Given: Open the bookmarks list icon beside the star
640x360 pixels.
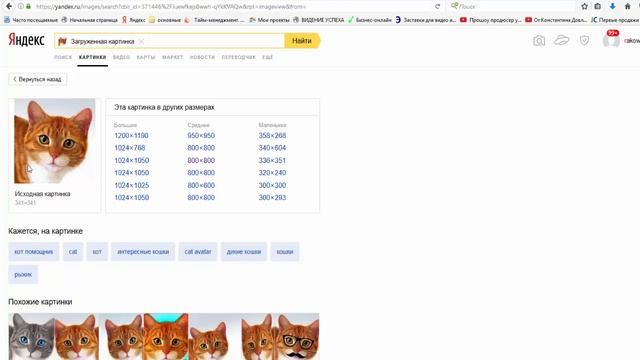Looking at the screenshot, I should (x=598, y=7).
